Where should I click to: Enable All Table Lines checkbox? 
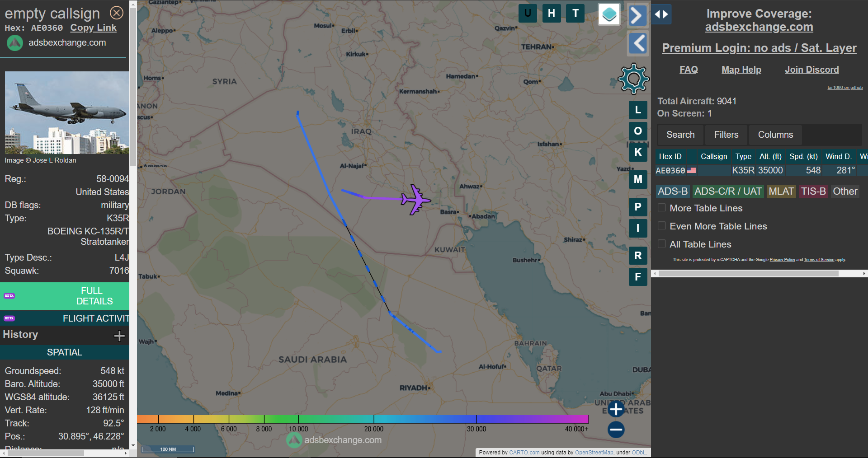662,244
